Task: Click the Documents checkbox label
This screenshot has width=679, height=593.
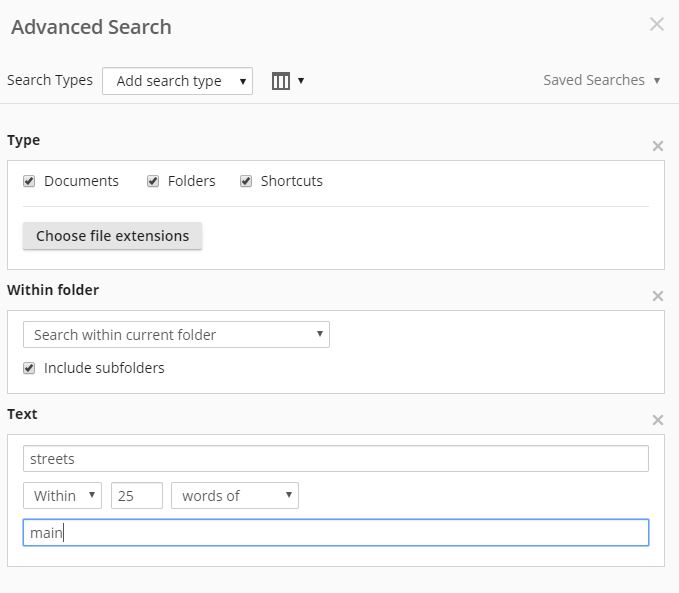Action: click(x=81, y=181)
